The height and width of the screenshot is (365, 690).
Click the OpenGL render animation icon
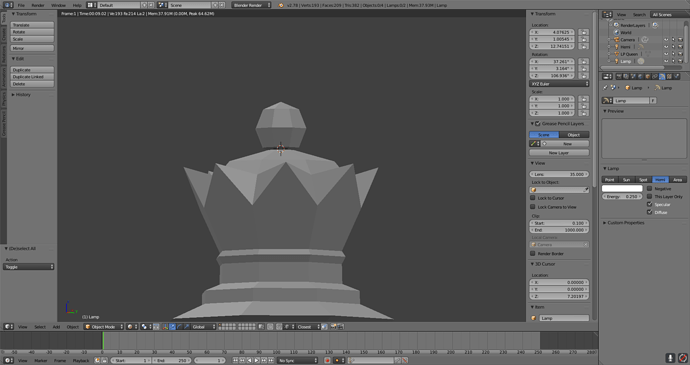pos(341,327)
